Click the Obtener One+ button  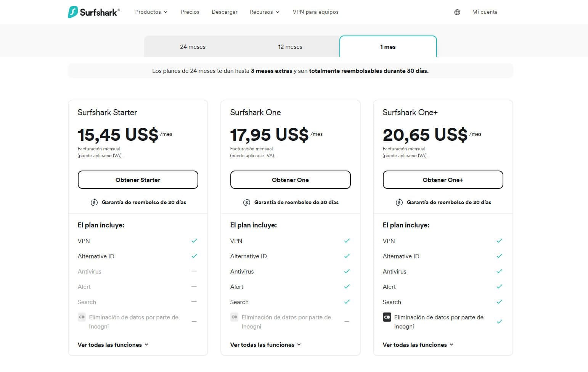click(443, 180)
